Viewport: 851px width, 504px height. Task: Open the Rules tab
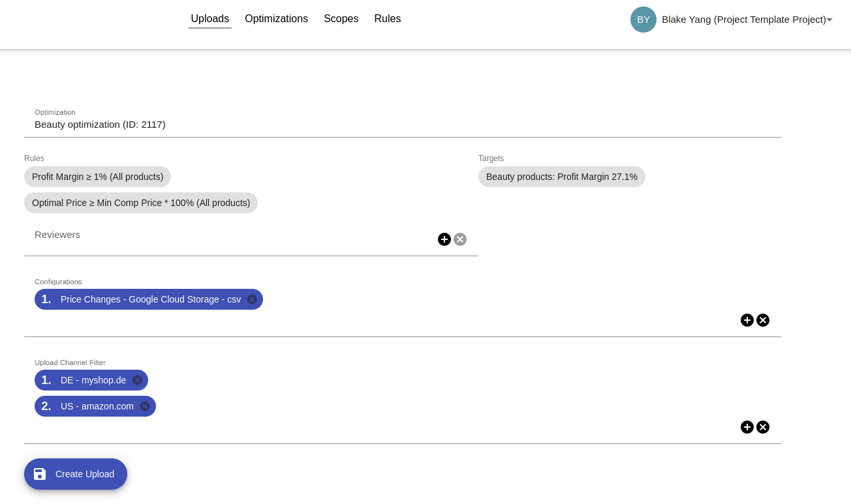coord(388,19)
